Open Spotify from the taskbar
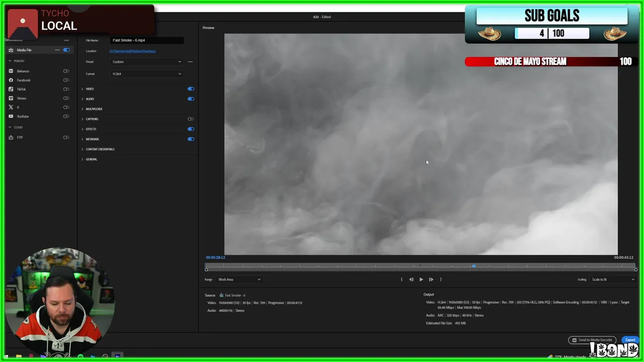Image resolution: width=644 pixels, height=362 pixels. pos(80,356)
